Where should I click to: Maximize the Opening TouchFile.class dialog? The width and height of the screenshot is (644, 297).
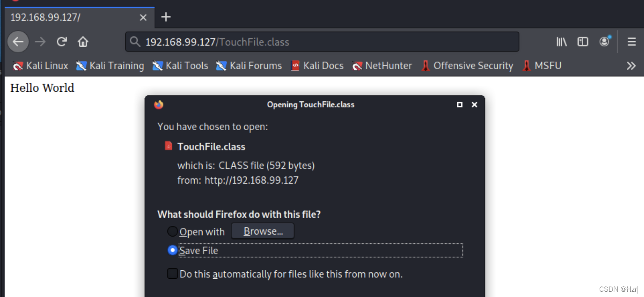point(460,104)
